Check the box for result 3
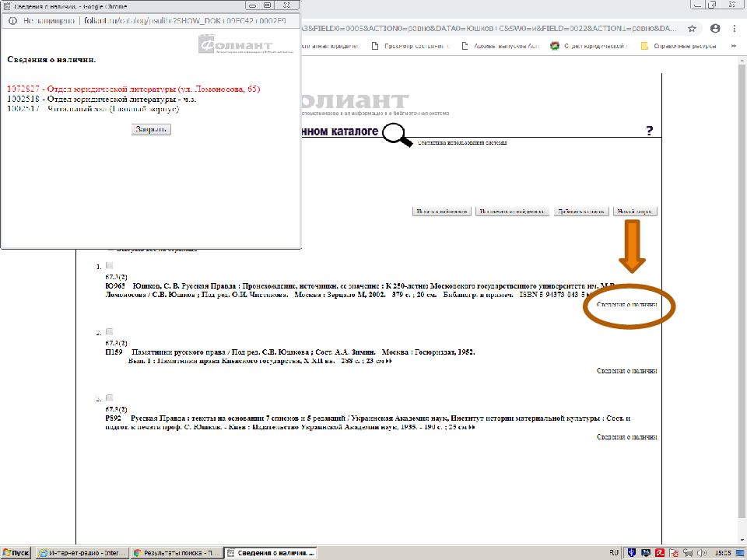 click(110, 397)
